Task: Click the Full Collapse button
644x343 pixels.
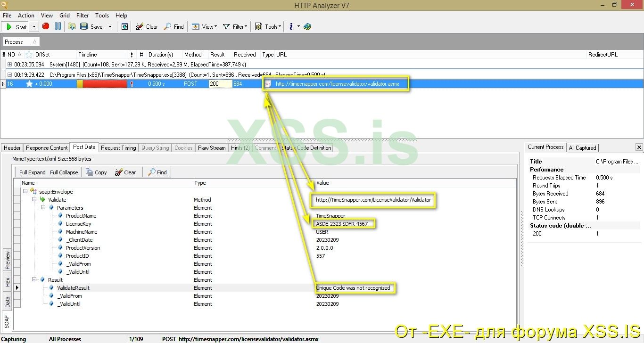Action: tap(64, 172)
